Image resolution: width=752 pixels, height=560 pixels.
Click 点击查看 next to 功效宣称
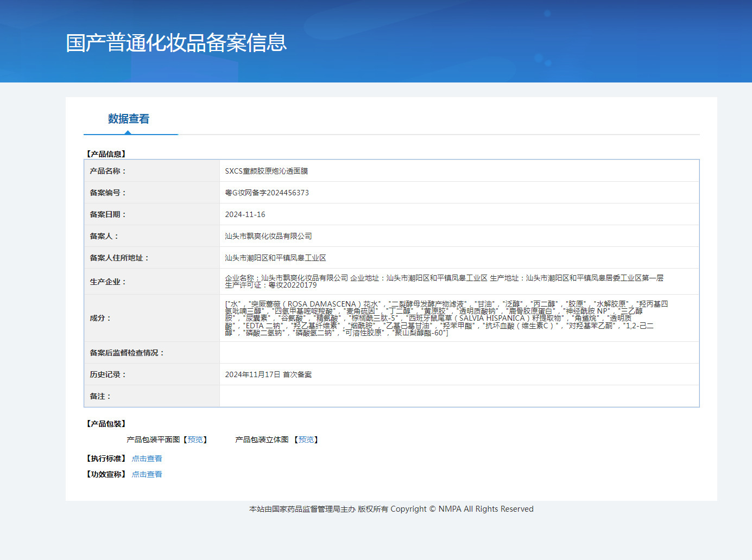[147, 474]
